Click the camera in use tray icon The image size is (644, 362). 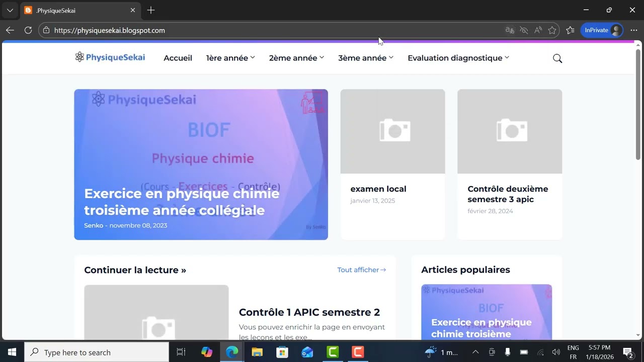click(492, 352)
